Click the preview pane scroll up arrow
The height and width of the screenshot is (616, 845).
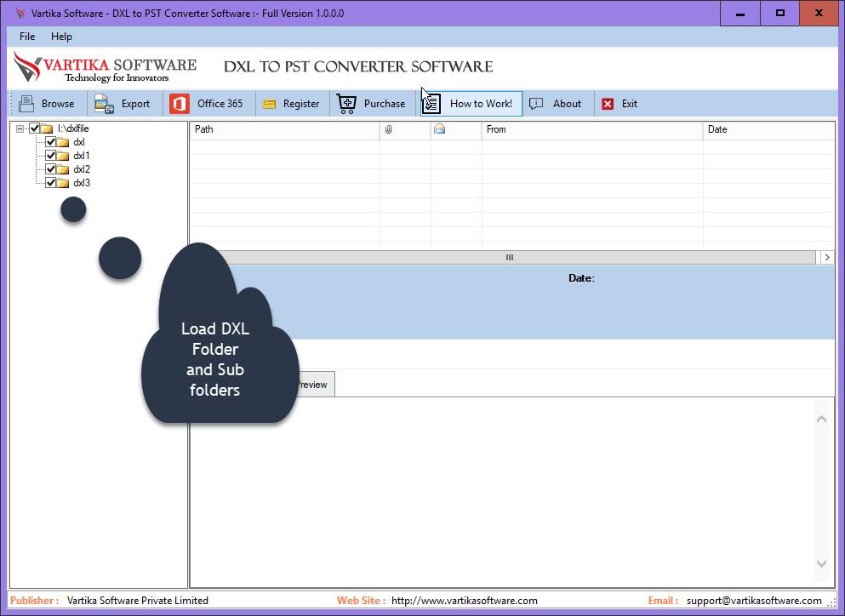821,419
